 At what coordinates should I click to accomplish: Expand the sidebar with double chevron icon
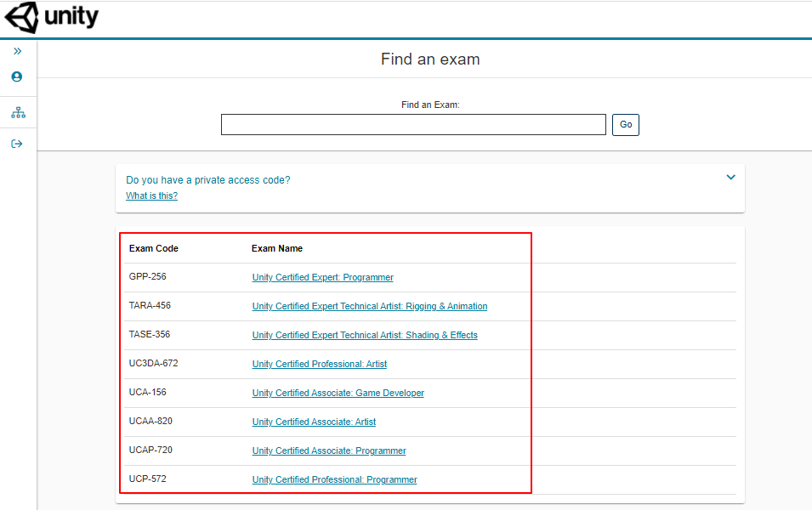(17, 51)
